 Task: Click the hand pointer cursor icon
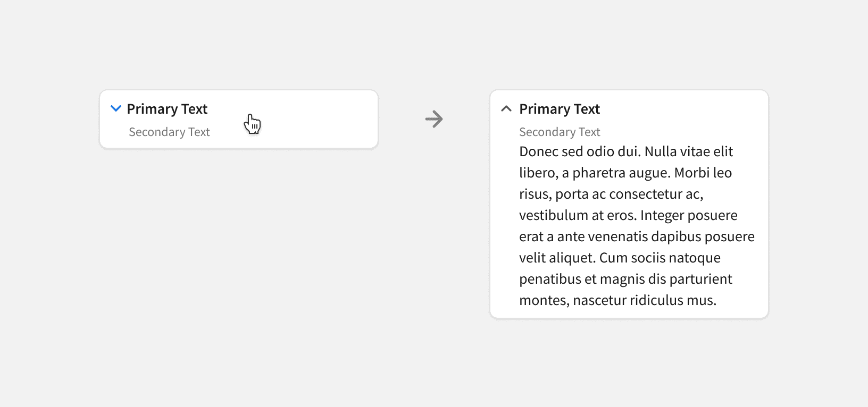(x=252, y=124)
